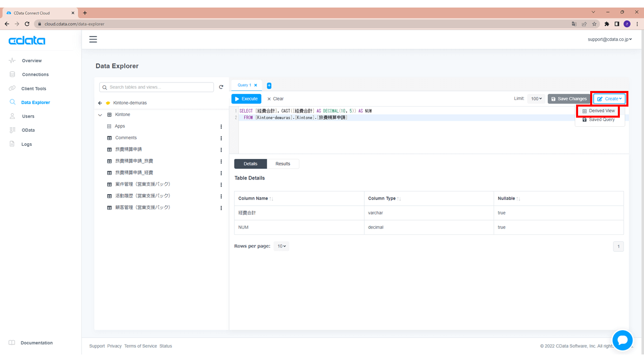Execute the SQL query
644x362 pixels.
247,99
